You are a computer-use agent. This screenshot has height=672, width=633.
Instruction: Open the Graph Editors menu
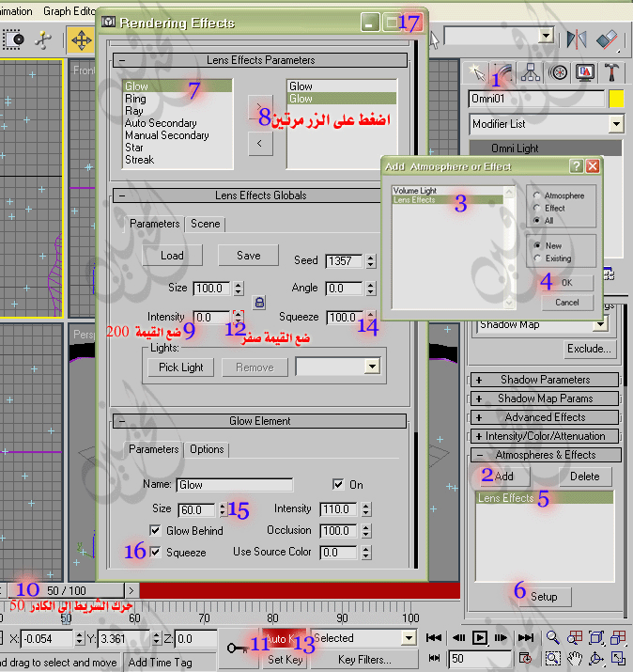(x=69, y=11)
